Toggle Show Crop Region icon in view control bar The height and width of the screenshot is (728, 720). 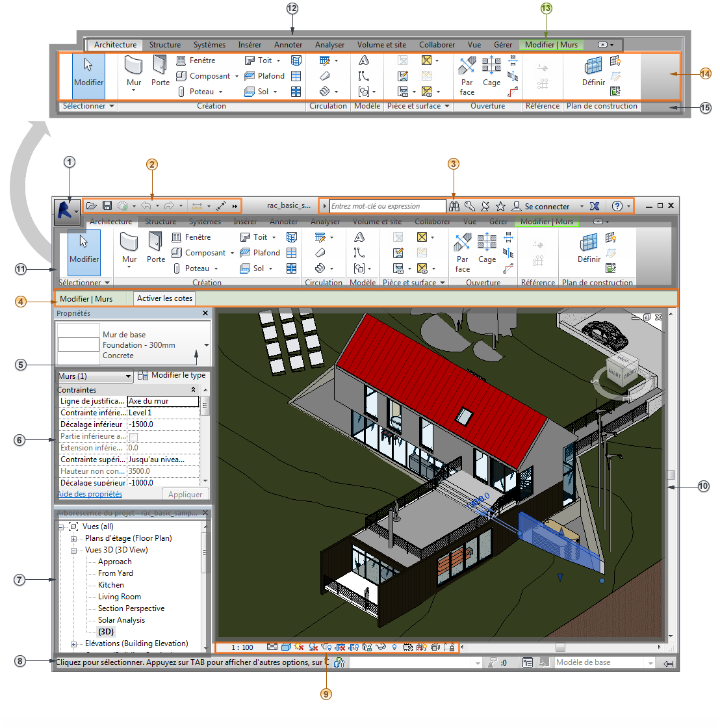[354, 647]
